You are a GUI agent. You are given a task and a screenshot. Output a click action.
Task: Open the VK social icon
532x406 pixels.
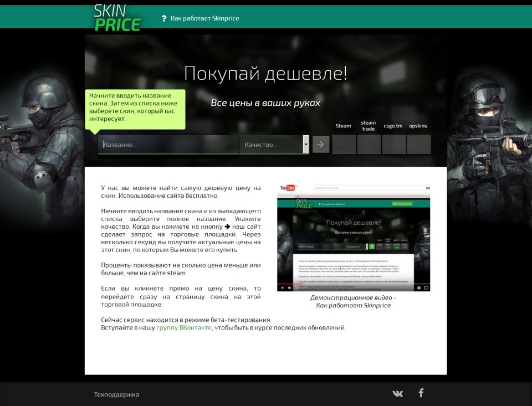point(398,393)
